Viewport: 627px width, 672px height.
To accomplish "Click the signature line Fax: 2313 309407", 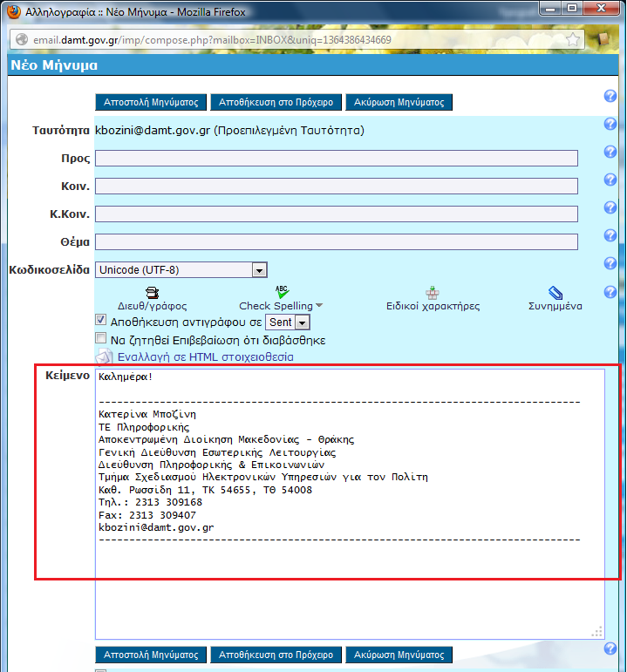I will [x=147, y=515].
